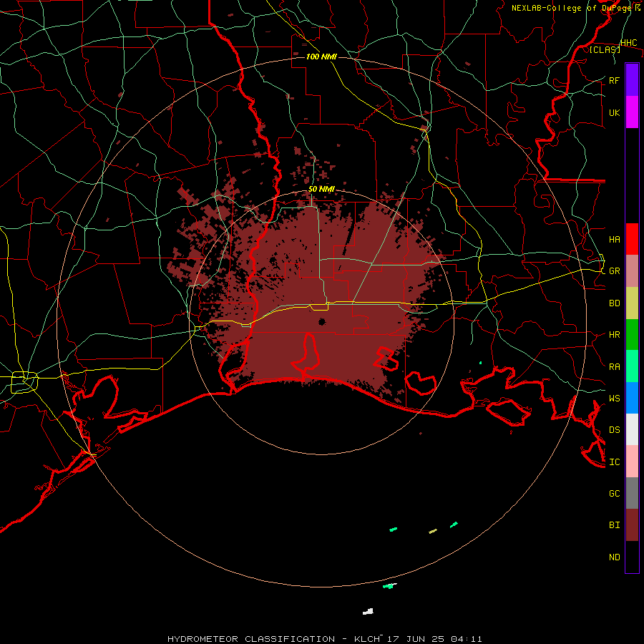The image size is (644, 644).
Task: Click the UK magenta legend swatch
Action: (632, 112)
